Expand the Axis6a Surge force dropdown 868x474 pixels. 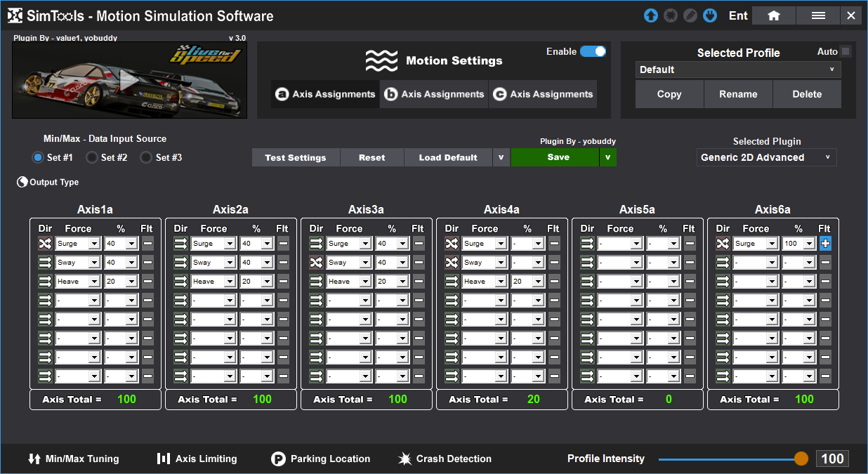click(x=772, y=244)
